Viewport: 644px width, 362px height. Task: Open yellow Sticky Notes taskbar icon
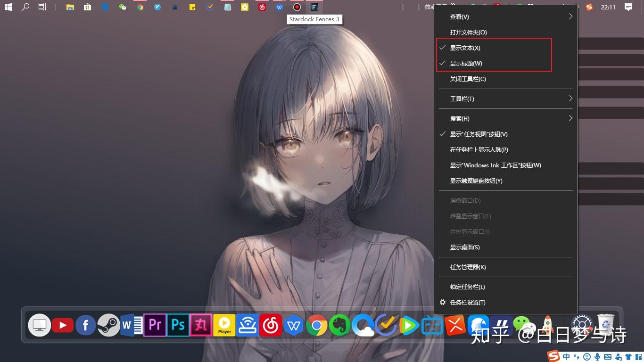[x=192, y=7]
